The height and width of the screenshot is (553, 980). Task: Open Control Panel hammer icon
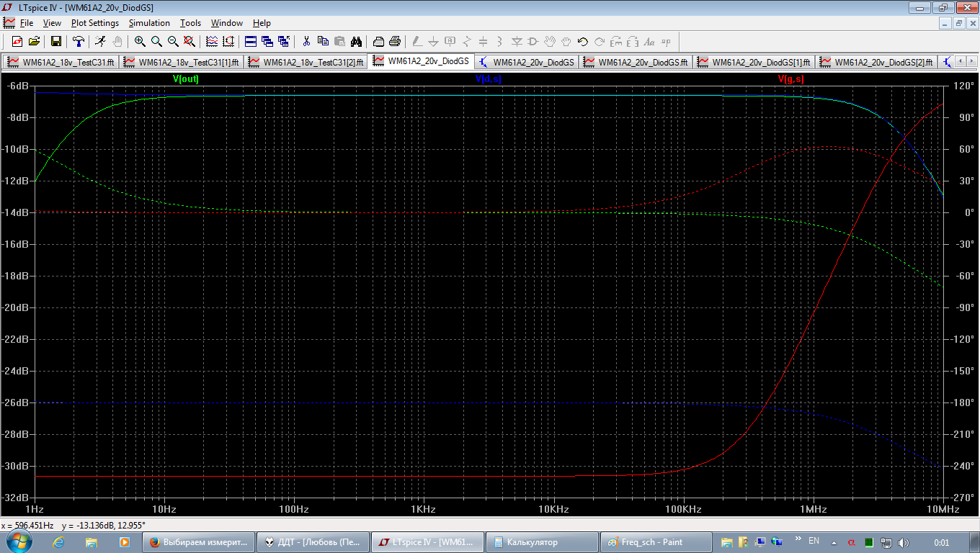(x=78, y=41)
